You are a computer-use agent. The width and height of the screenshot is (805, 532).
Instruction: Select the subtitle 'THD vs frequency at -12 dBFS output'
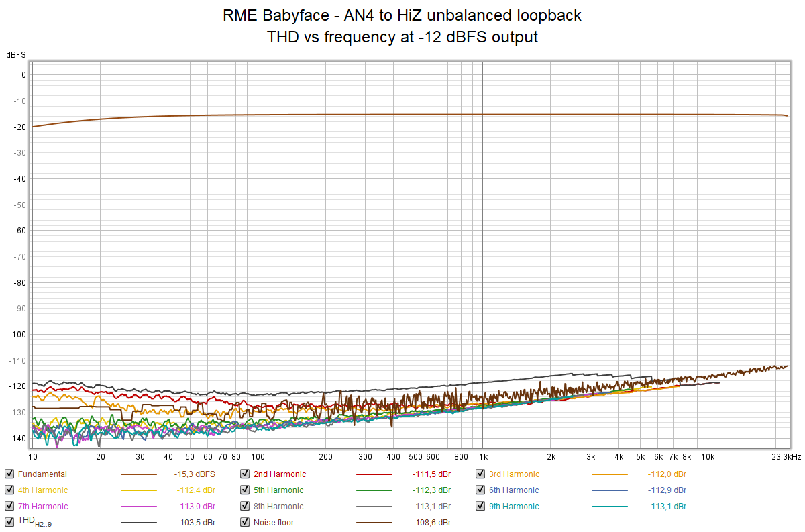tap(402, 37)
